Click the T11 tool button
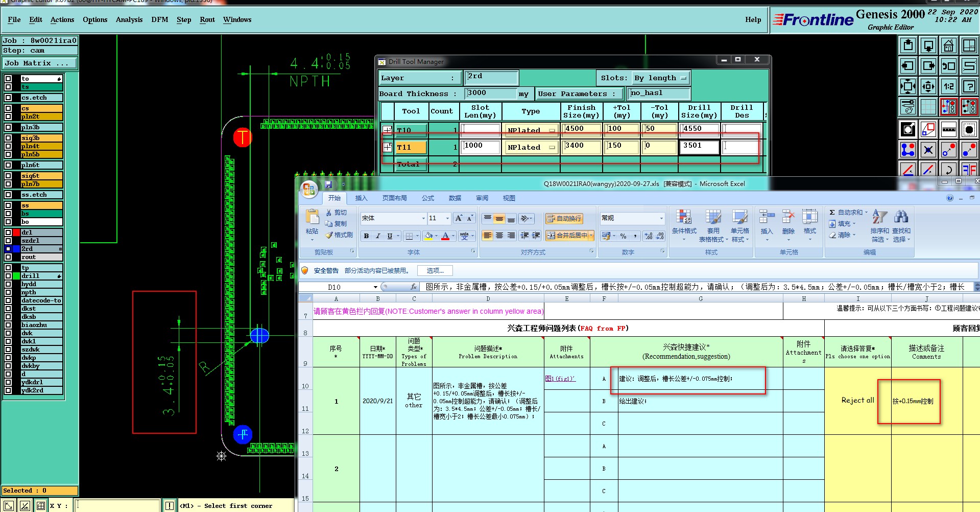Image resolution: width=980 pixels, height=512 pixels. 411,147
